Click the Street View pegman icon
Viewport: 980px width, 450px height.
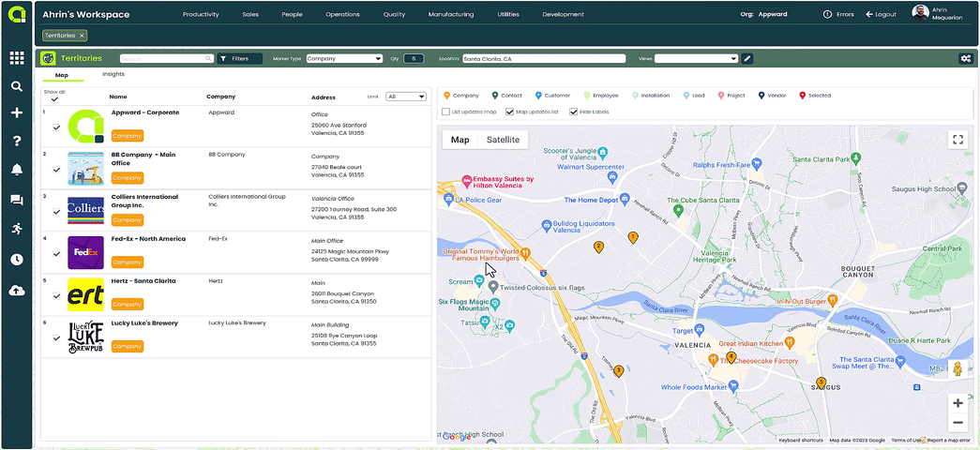(x=957, y=369)
